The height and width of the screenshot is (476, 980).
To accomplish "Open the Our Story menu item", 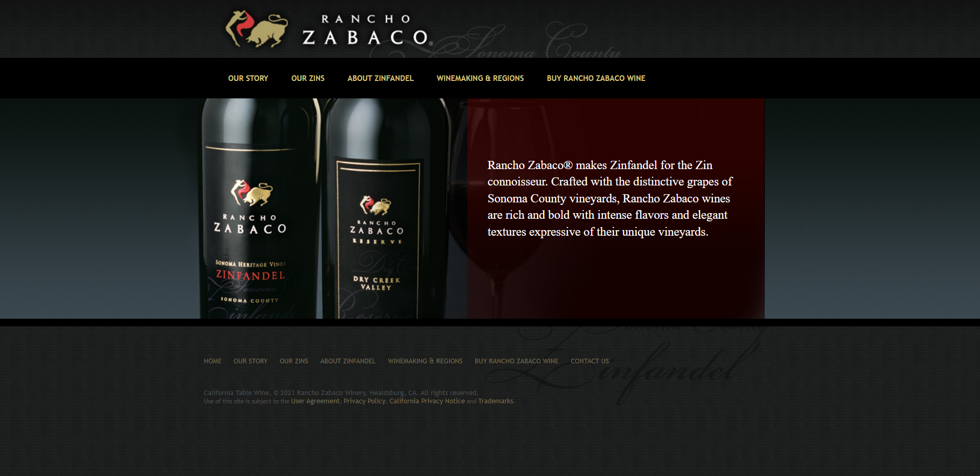I will (248, 78).
